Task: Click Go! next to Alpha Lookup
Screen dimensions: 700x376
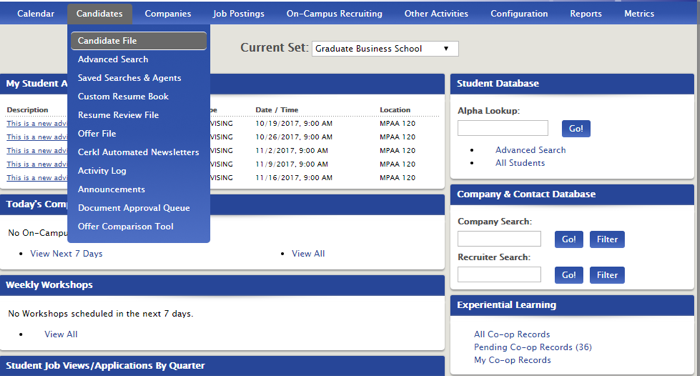Action: [x=576, y=129]
